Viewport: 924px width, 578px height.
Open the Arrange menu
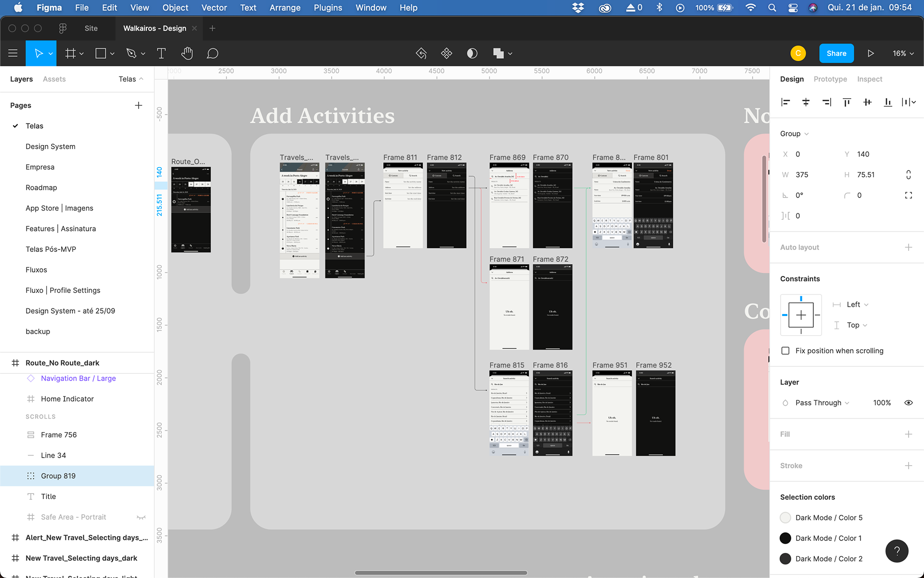point(285,8)
